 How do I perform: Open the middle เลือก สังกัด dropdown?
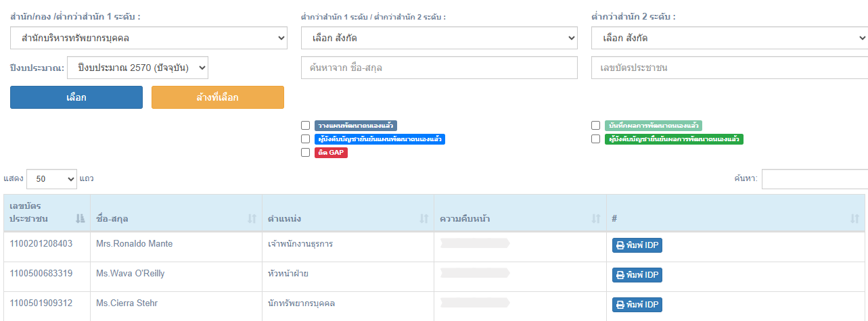click(x=439, y=38)
